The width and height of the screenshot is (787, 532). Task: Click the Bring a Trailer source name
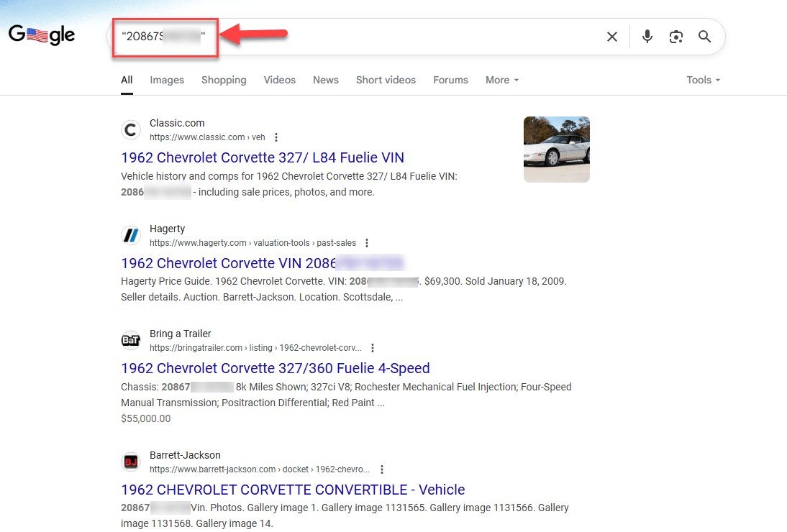point(180,334)
